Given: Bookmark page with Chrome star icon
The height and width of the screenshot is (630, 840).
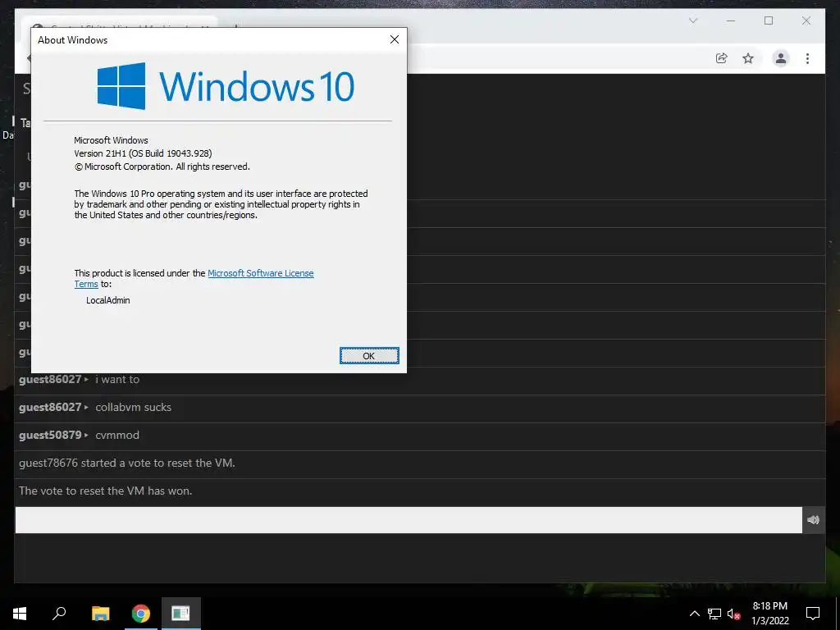Looking at the screenshot, I should [x=748, y=58].
